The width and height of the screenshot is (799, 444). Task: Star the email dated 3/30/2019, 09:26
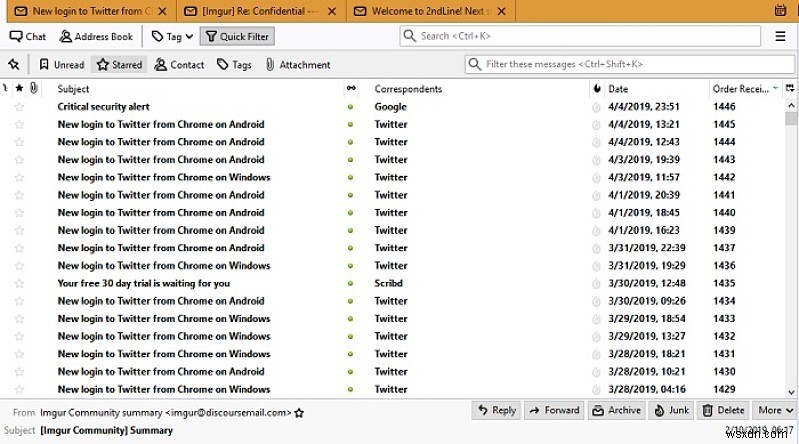[19, 301]
